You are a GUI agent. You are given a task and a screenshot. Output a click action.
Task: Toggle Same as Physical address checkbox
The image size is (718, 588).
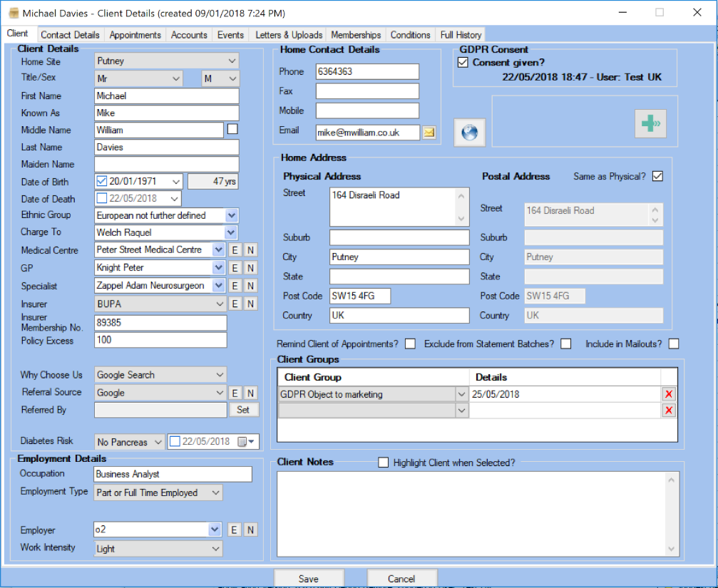(657, 176)
